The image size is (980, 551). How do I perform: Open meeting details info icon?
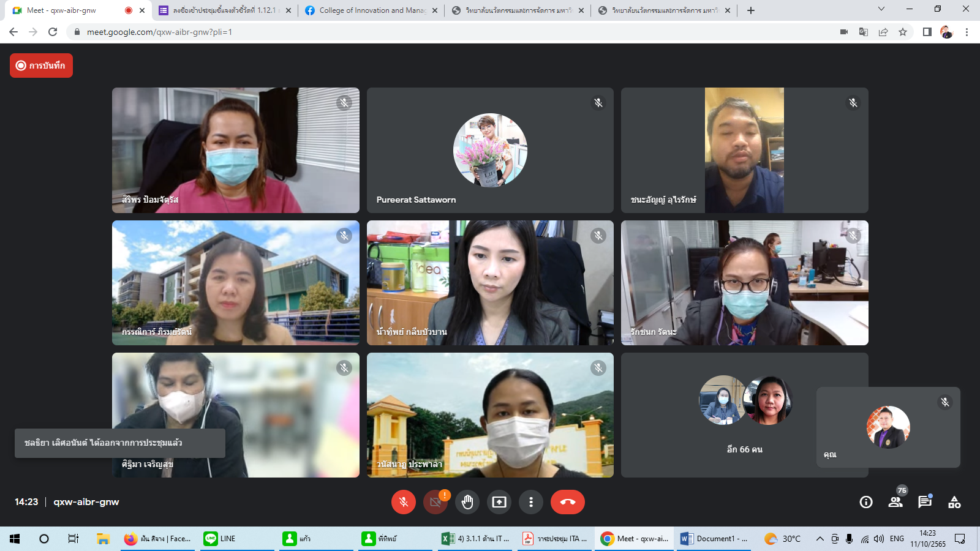[x=866, y=502]
